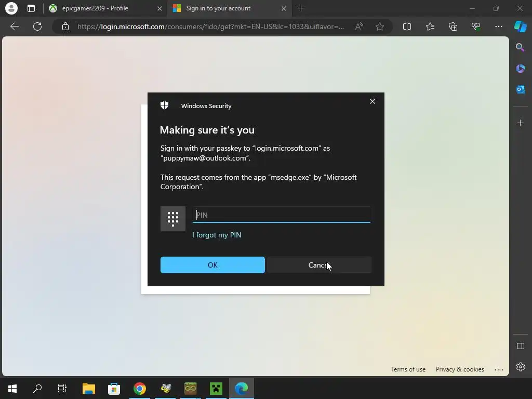
Task: Open a new browser tab
Action: pyautogui.click(x=301, y=8)
